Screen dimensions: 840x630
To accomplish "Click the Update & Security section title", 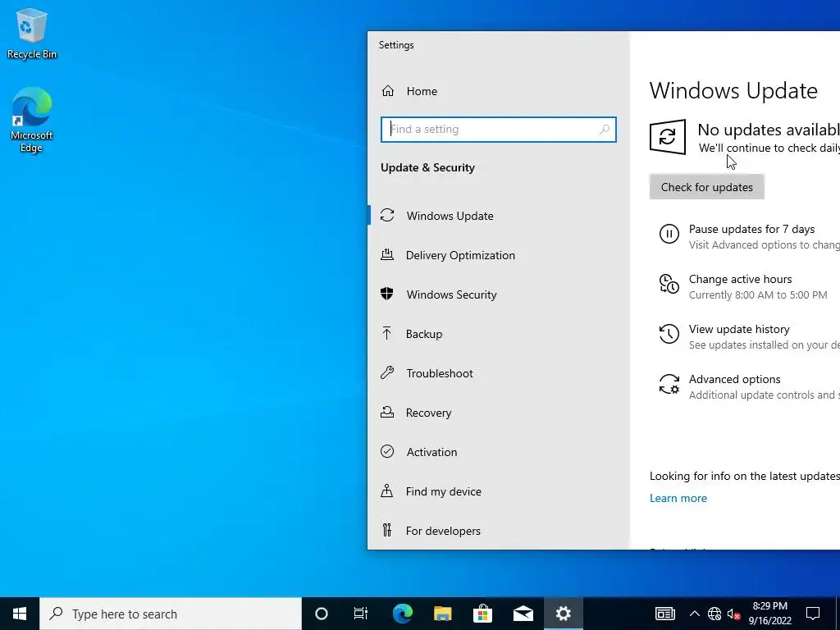I will click(427, 167).
